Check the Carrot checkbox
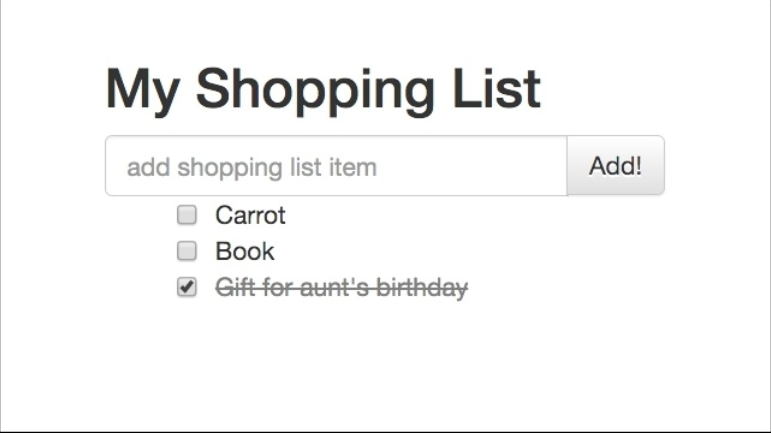 tap(187, 215)
